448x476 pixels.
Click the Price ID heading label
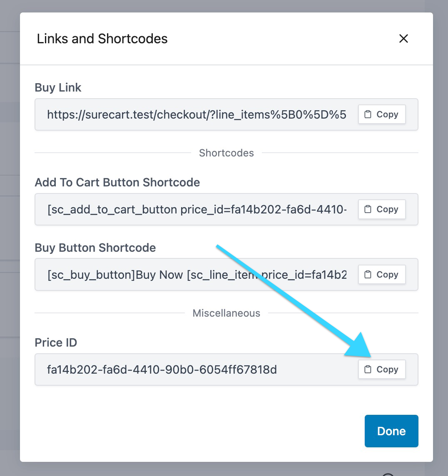(56, 342)
